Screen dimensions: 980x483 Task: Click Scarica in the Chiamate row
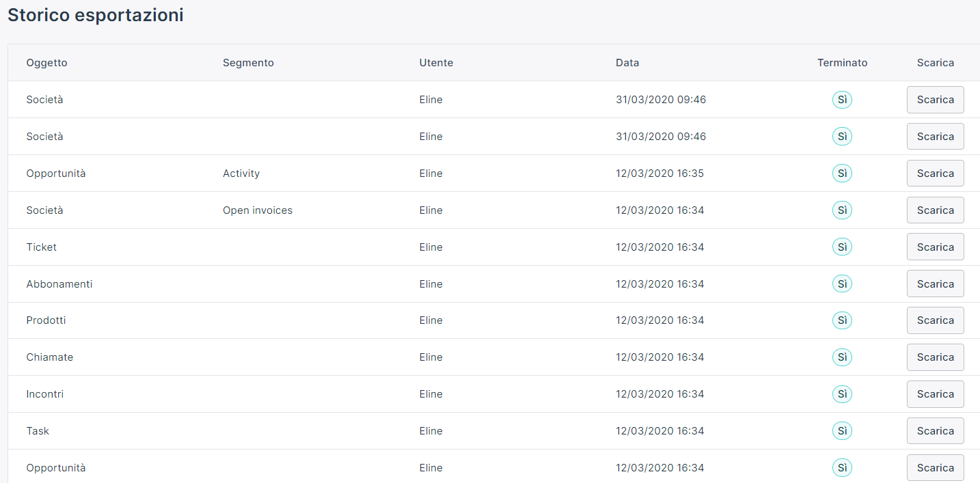(935, 357)
